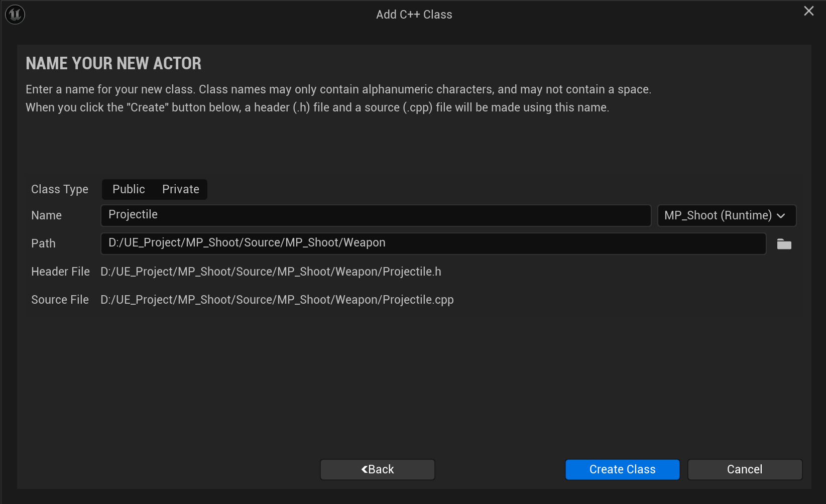Click into the Path text field
Image resolution: width=826 pixels, height=504 pixels.
(x=433, y=243)
